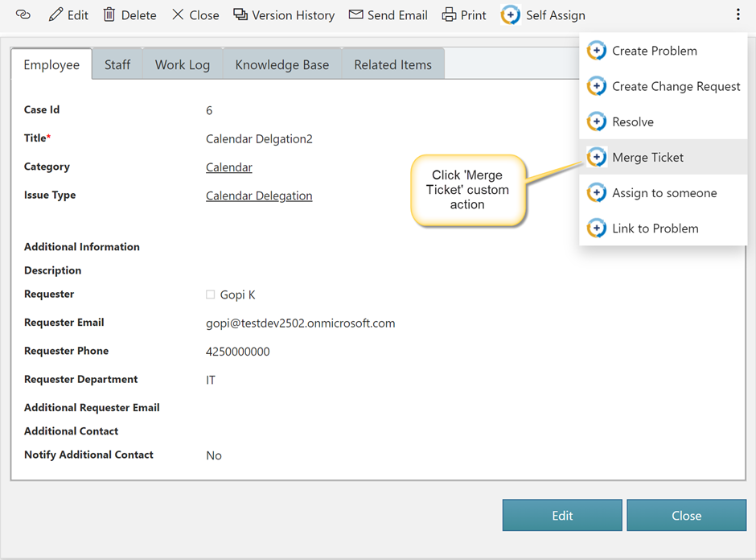Click the X Close toolbar item
This screenshot has width=756, height=560.
pyautogui.click(x=195, y=15)
